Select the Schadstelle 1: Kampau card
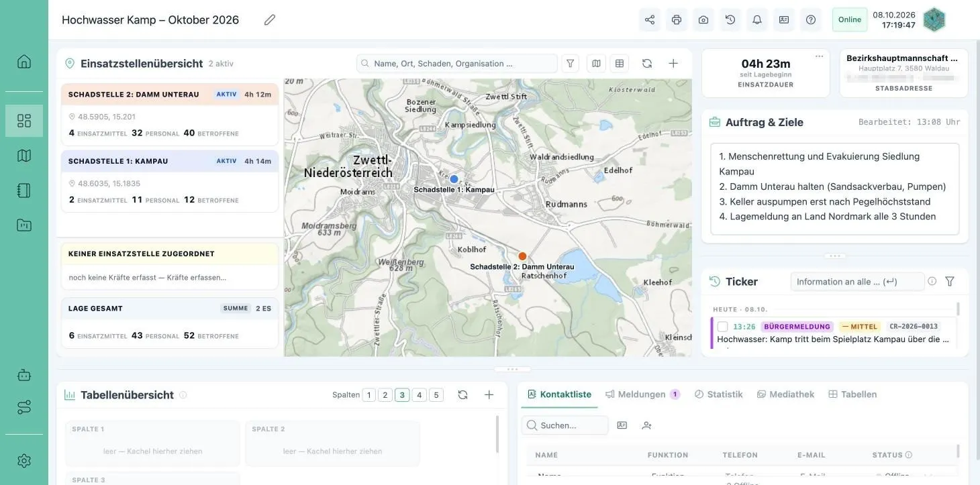980x485 pixels. click(x=170, y=181)
